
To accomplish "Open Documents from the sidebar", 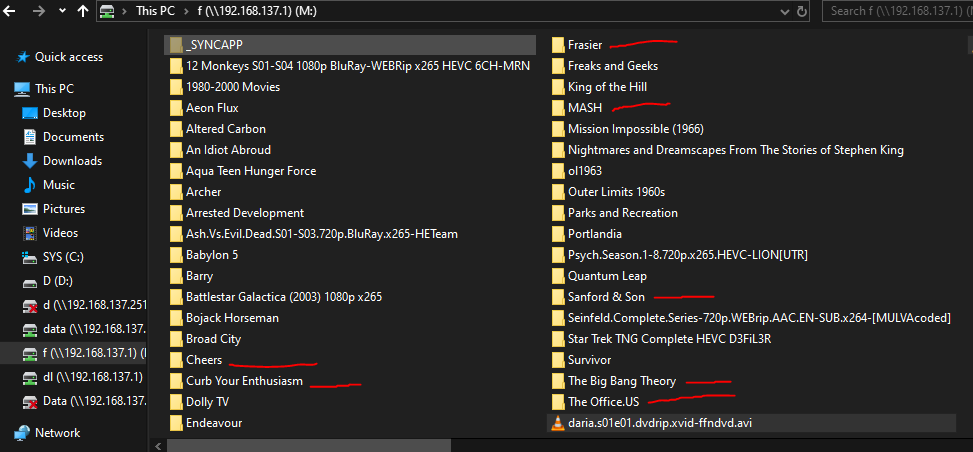I will point(73,137).
